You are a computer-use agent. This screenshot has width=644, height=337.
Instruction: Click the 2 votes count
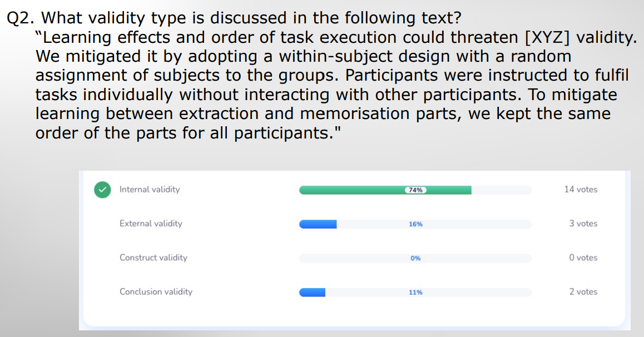pos(583,291)
